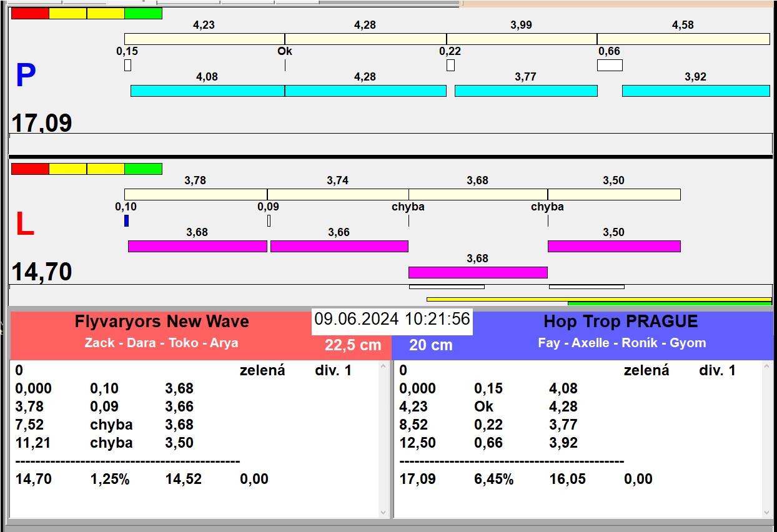The height and width of the screenshot is (532, 777).
Task: Click the Hop Trop PRAGUE team header
Action: click(x=620, y=322)
